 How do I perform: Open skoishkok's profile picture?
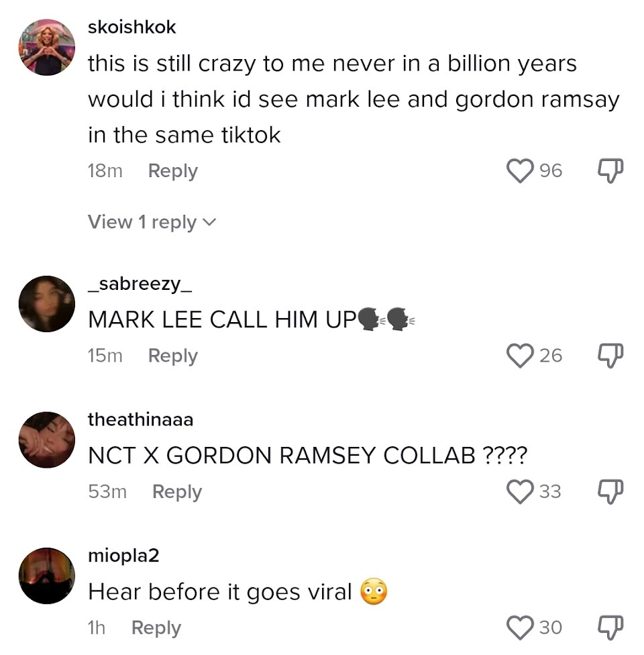(47, 47)
